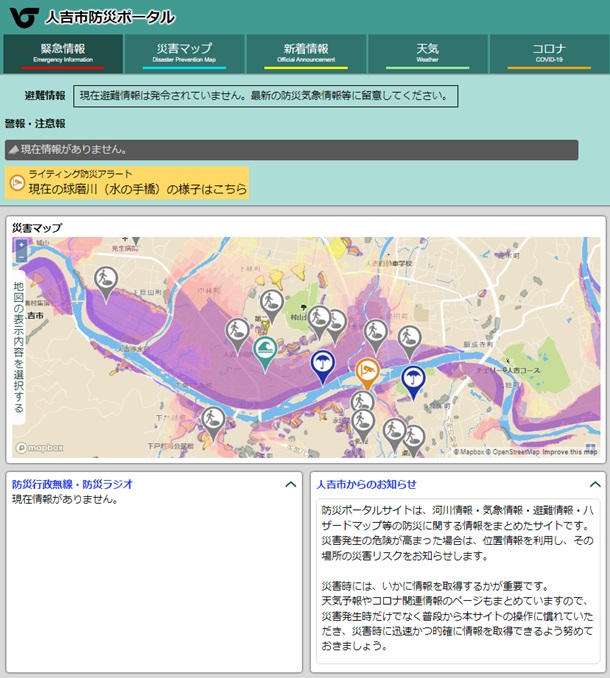Open the 新着情報 Official Announcement tab
Image resolution: width=610 pixels, height=678 pixels.
[x=306, y=53]
